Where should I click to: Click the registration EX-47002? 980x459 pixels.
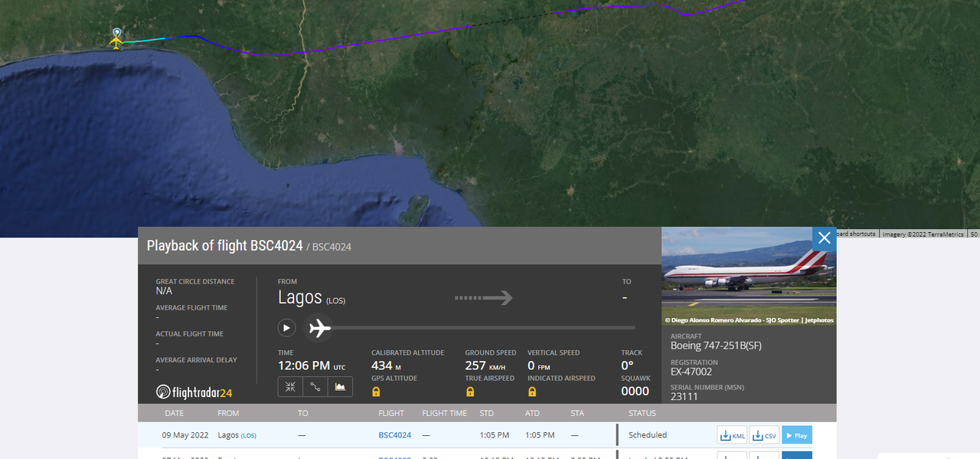pyautogui.click(x=691, y=372)
